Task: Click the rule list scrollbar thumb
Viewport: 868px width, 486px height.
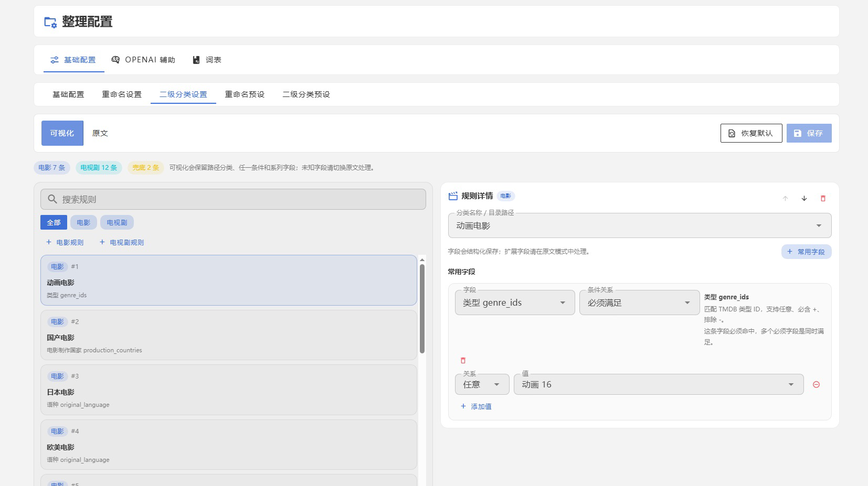Action: tap(422, 308)
